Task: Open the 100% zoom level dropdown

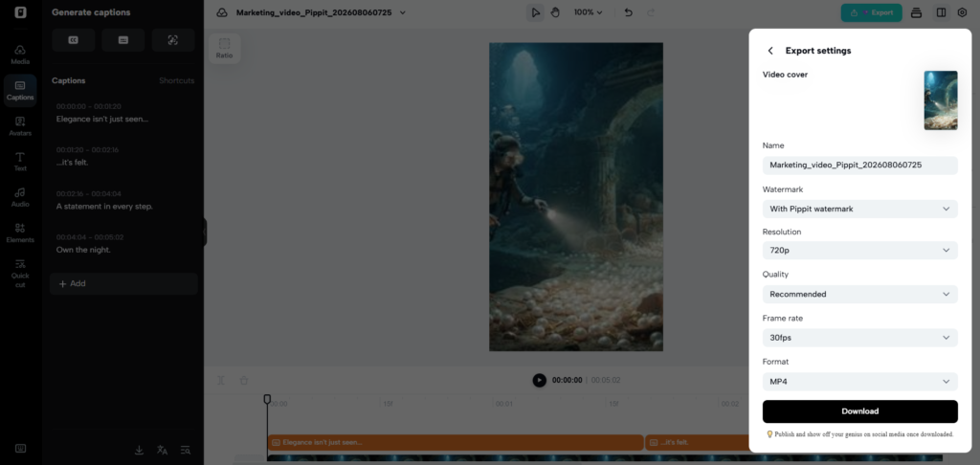Action: click(x=589, y=12)
